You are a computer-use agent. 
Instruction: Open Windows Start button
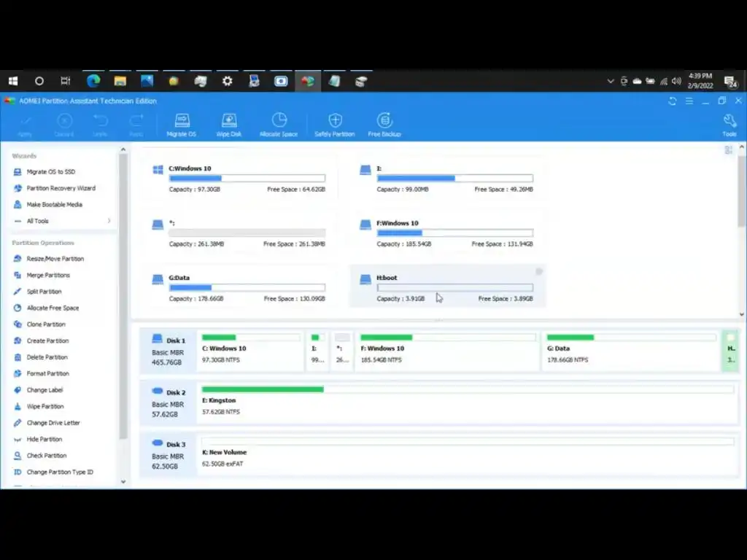13,82
